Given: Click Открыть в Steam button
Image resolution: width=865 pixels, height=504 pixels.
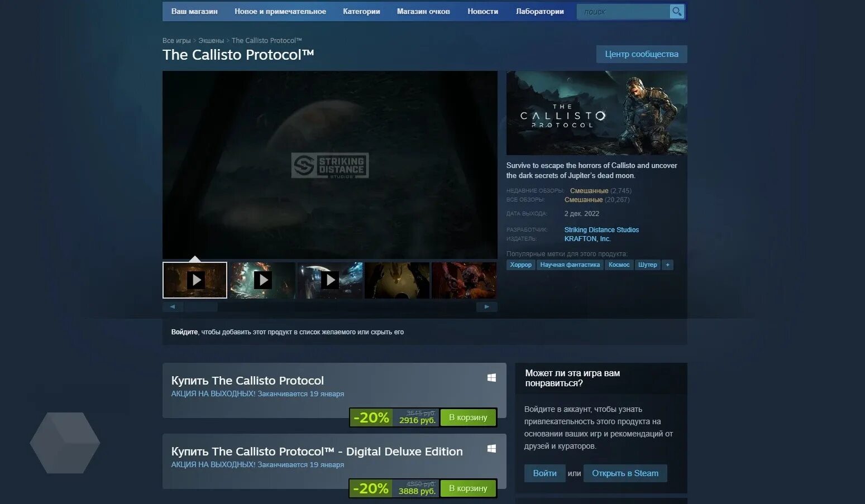Looking at the screenshot, I should (x=625, y=473).
